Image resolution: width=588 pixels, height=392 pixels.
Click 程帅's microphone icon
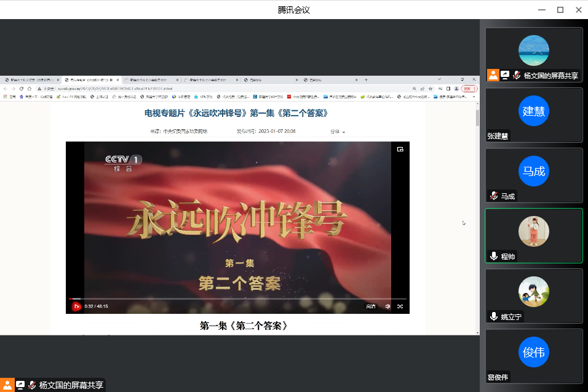tap(493, 256)
